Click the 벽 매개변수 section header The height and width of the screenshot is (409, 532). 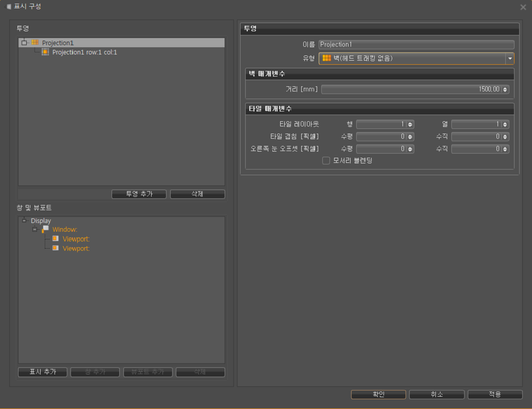(380, 74)
